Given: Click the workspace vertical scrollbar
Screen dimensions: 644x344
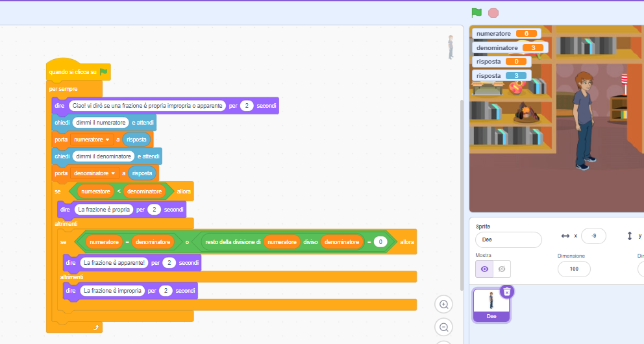Looking at the screenshot, I should pyautogui.click(x=462, y=162).
